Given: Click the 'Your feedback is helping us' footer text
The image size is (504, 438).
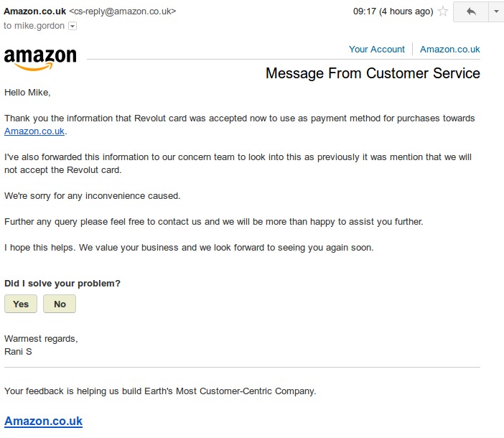Looking at the screenshot, I should 160,391.
